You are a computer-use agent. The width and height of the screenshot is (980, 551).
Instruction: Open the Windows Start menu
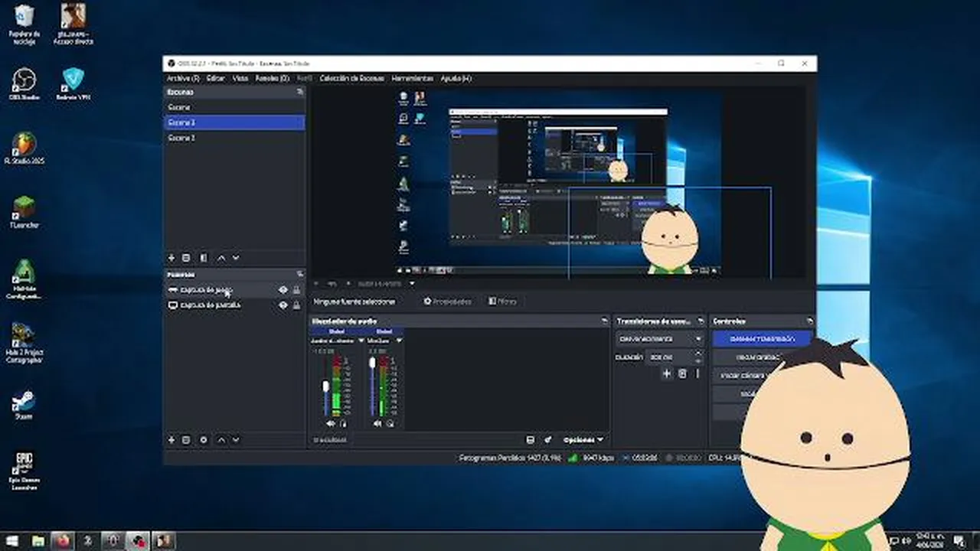(x=13, y=541)
